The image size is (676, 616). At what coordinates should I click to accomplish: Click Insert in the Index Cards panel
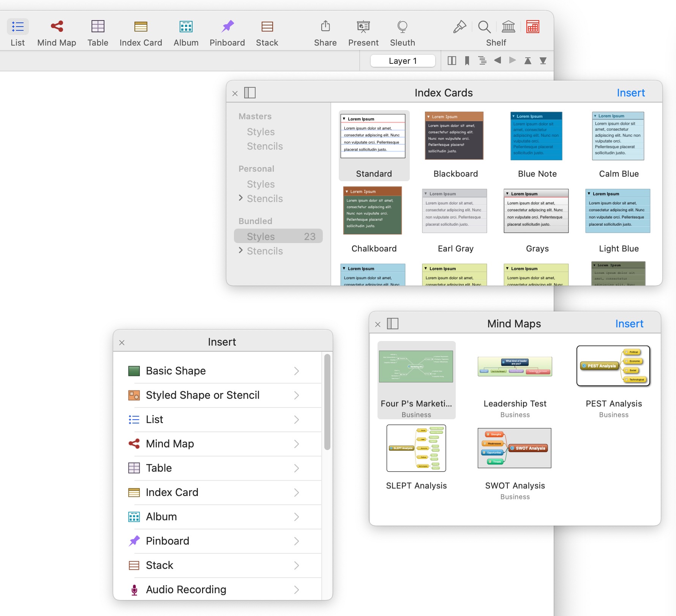pyautogui.click(x=630, y=93)
